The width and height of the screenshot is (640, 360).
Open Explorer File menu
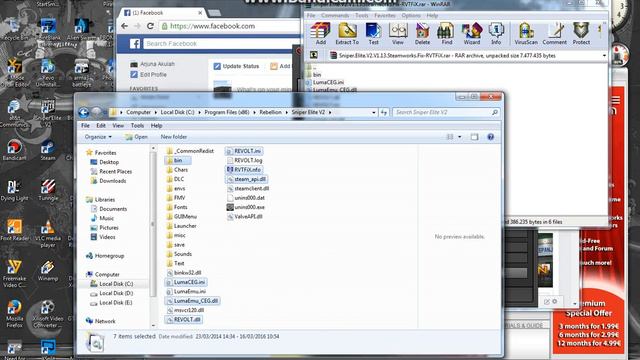point(85,126)
